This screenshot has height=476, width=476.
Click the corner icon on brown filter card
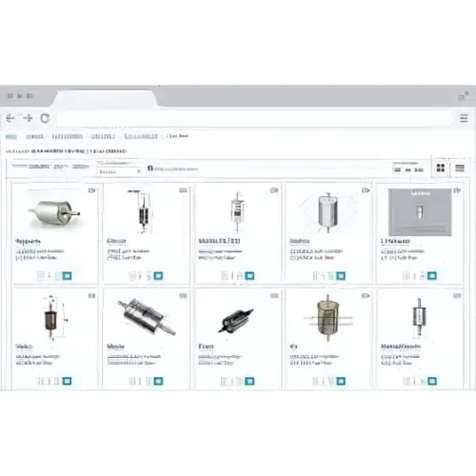tap(91, 296)
